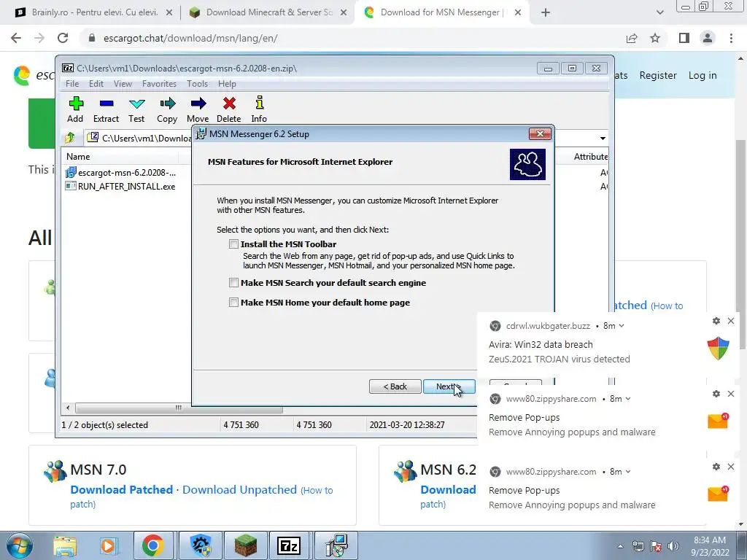Open Minecraft grass block taskbar icon
This screenshot has width=747, height=560.
click(x=246, y=545)
